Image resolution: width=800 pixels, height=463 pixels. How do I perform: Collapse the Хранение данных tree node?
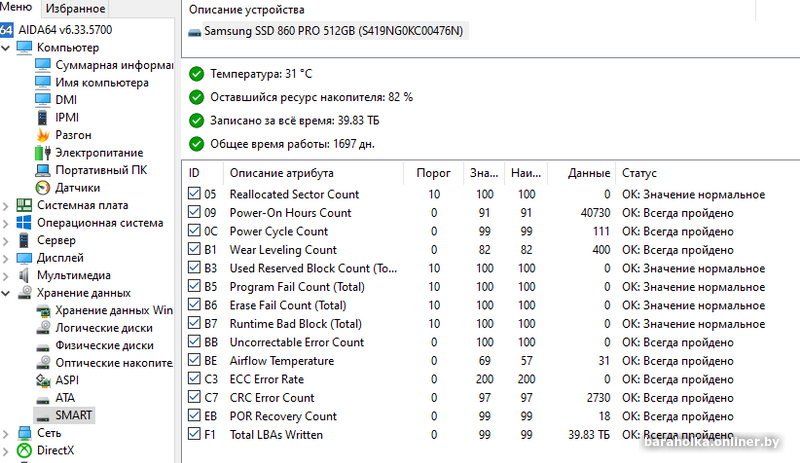click(7, 293)
